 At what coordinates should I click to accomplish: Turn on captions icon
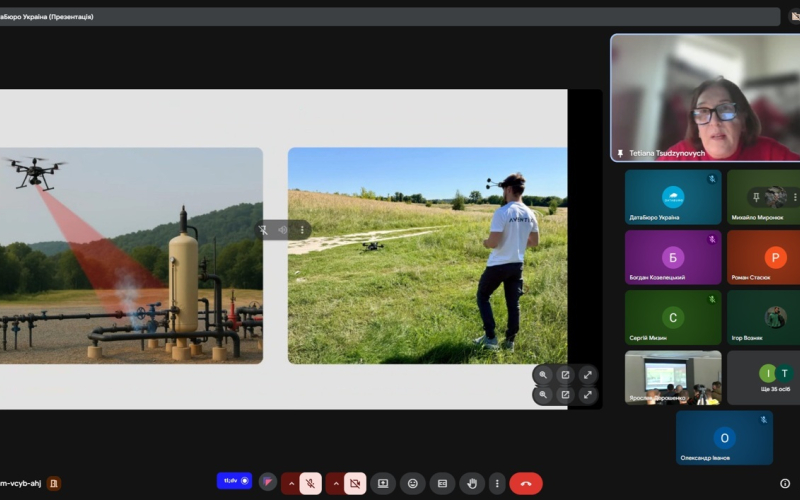[x=442, y=484]
